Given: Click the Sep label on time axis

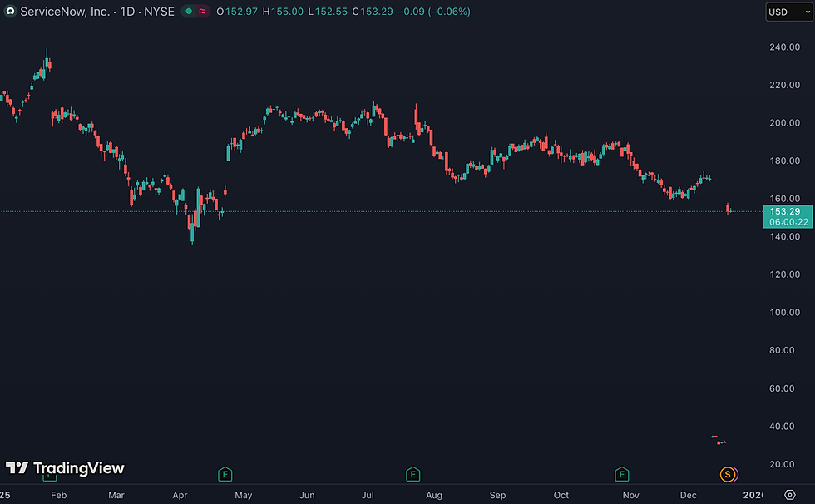Looking at the screenshot, I should click(497, 495).
